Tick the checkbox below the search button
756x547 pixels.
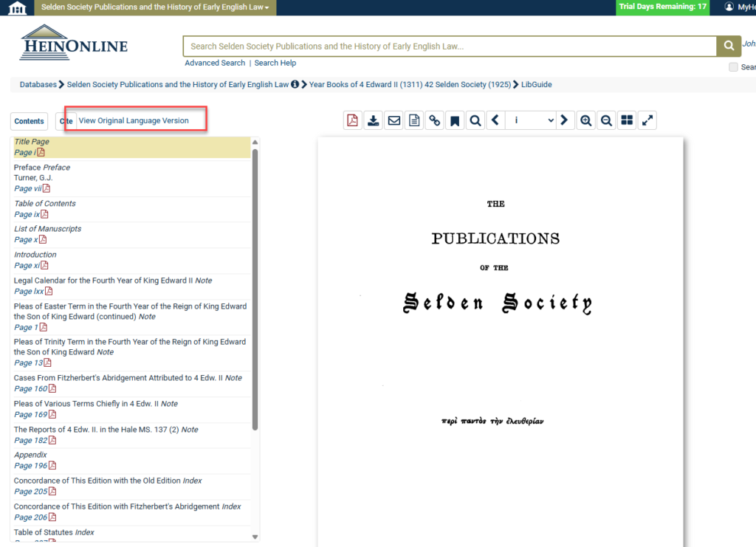(733, 67)
